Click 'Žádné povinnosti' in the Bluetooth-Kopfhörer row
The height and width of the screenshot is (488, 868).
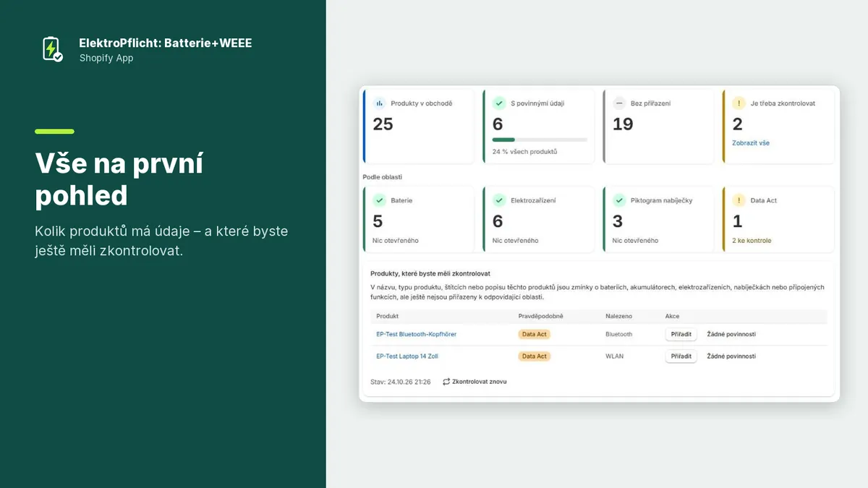[731, 334]
